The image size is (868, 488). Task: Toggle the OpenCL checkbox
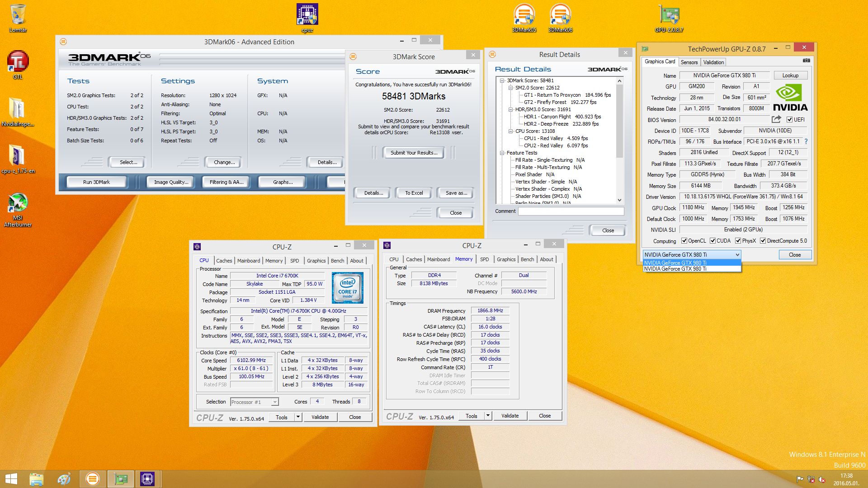click(x=684, y=241)
